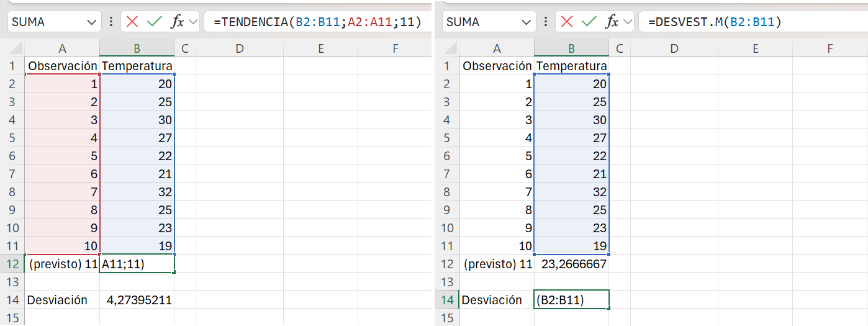
Task: Click Observación header cell in left spreadsheet
Action: click(62, 66)
